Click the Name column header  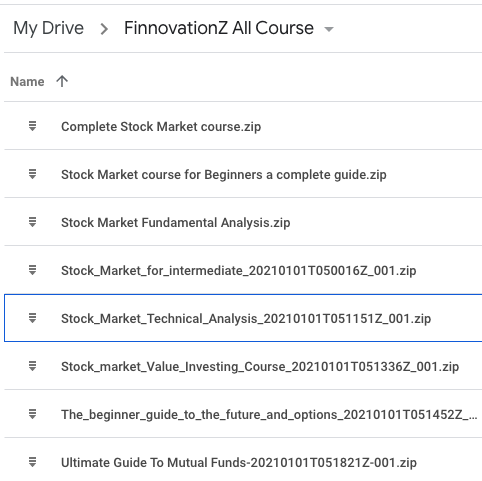(x=27, y=82)
